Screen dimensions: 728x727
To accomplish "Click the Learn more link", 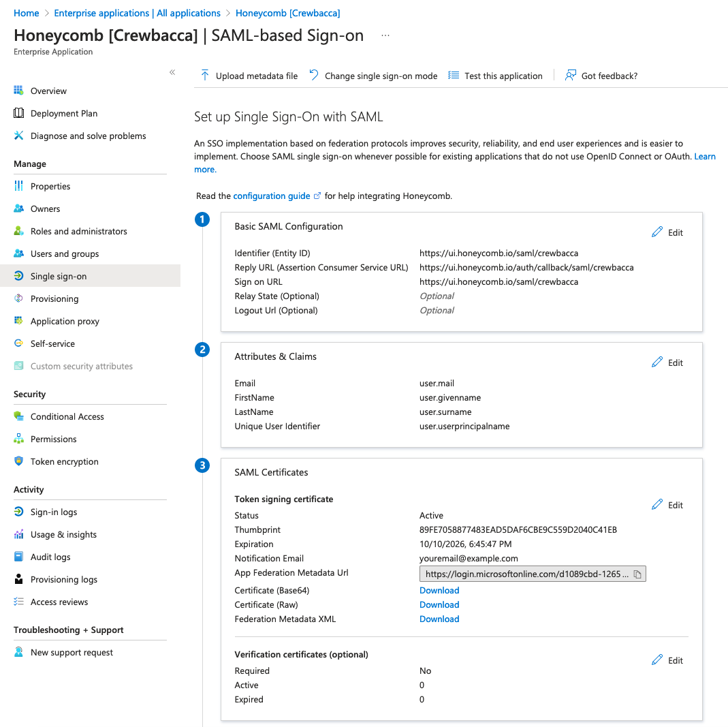I will 705,156.
